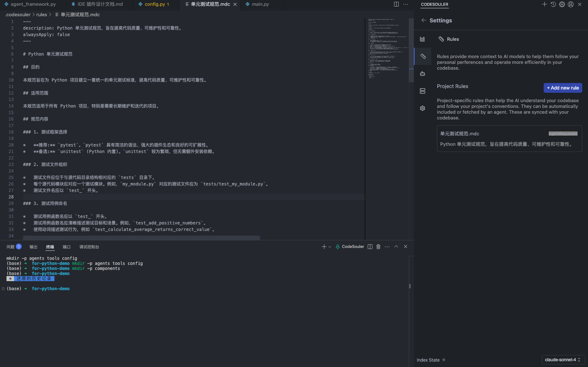Switch to the 输出 panel tab
This screenshot has height=367, width=588.
click(34, 247)
